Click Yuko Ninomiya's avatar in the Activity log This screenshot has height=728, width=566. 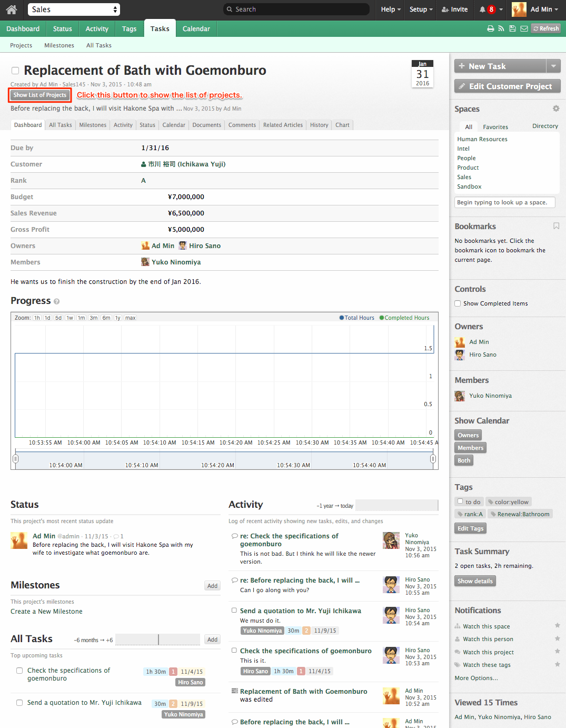[x=391, y=540]
